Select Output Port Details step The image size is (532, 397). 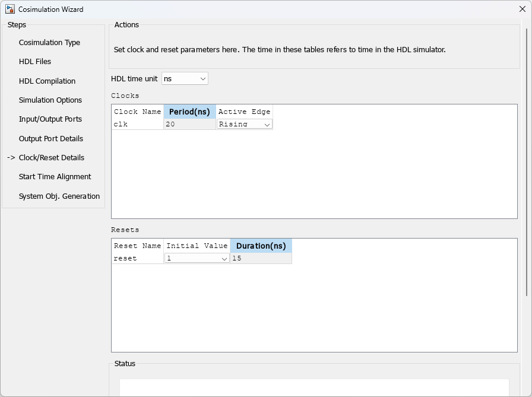pyautogui.click(x=51, y=139)
